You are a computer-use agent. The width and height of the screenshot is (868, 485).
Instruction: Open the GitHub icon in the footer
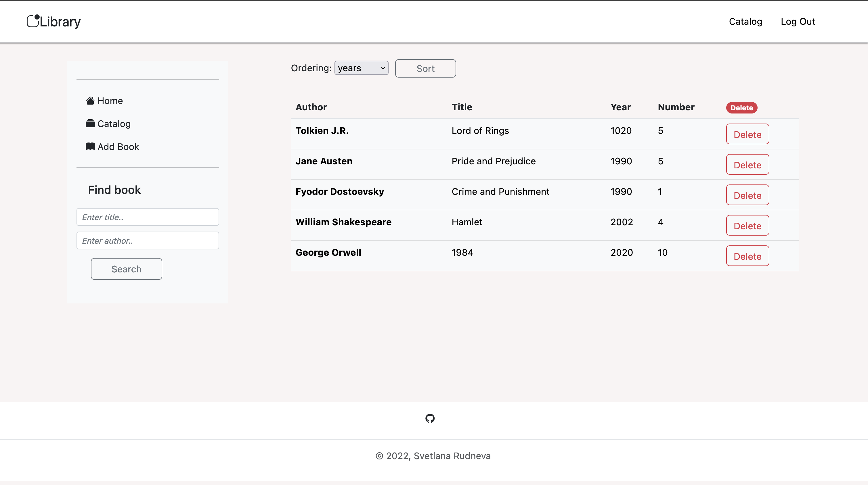coord(430,418)
